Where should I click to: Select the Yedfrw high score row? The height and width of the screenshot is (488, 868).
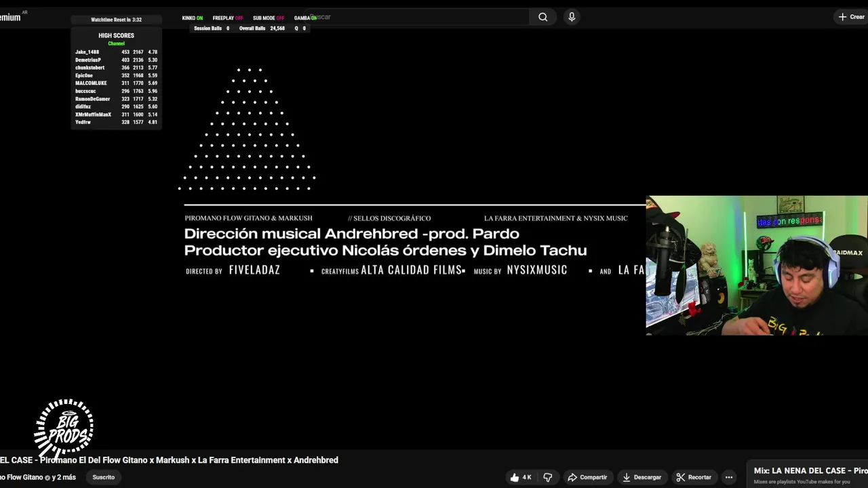pos(116,123)
